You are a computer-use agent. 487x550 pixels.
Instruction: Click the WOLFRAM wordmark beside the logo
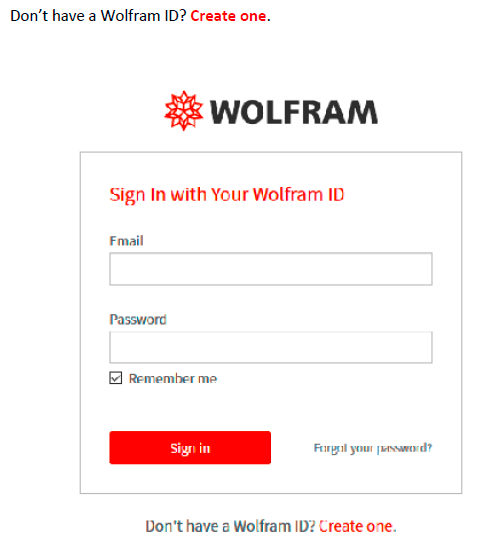[x=293, y=112]
